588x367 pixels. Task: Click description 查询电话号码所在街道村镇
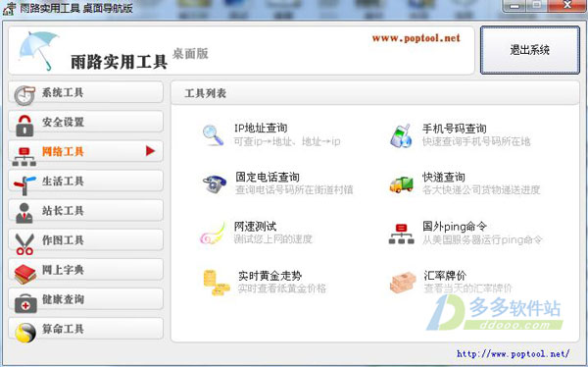coord(294,189)
